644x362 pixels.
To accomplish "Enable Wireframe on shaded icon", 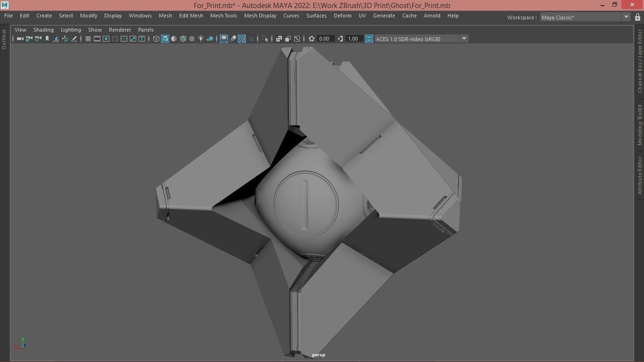I will 183,39.
